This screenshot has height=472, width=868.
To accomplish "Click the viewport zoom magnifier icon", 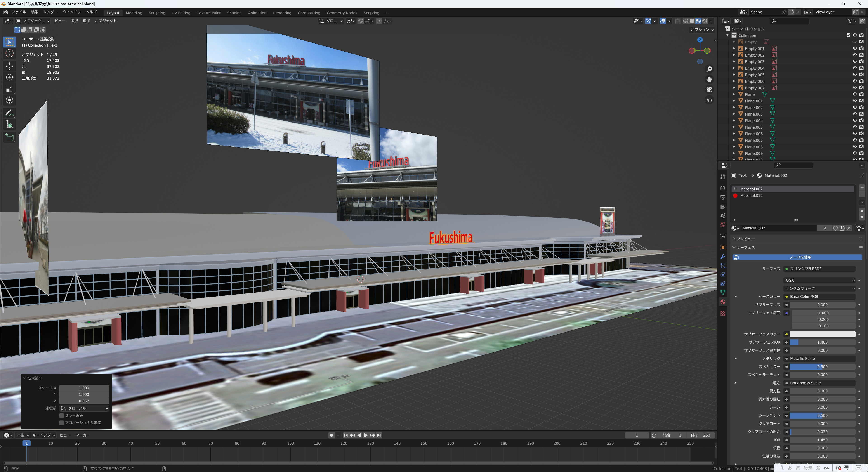I will [x=709, y=69].
